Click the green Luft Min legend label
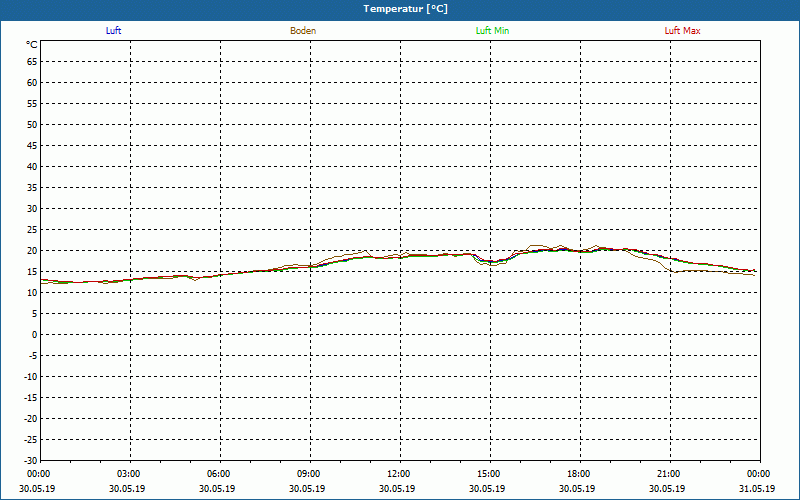This screenshot has height=500, width=800. pyautogui.click(x=492, y=31)
